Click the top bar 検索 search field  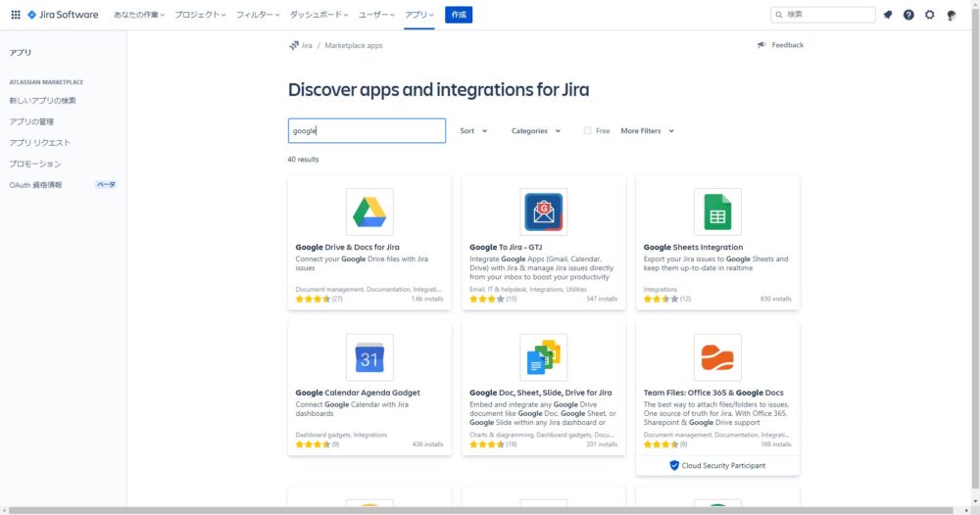tap(823, 15)
